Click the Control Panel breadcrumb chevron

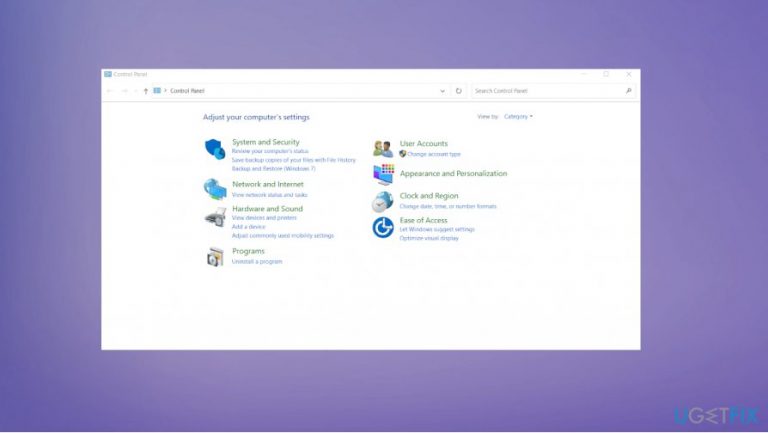tap(166, 91)
